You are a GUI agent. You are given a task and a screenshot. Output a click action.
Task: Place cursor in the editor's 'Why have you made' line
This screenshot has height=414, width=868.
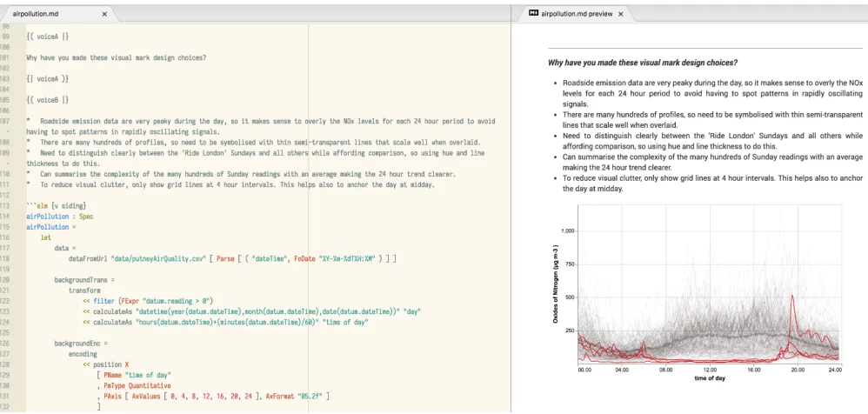pyautogui.click(x=117, y=57)
